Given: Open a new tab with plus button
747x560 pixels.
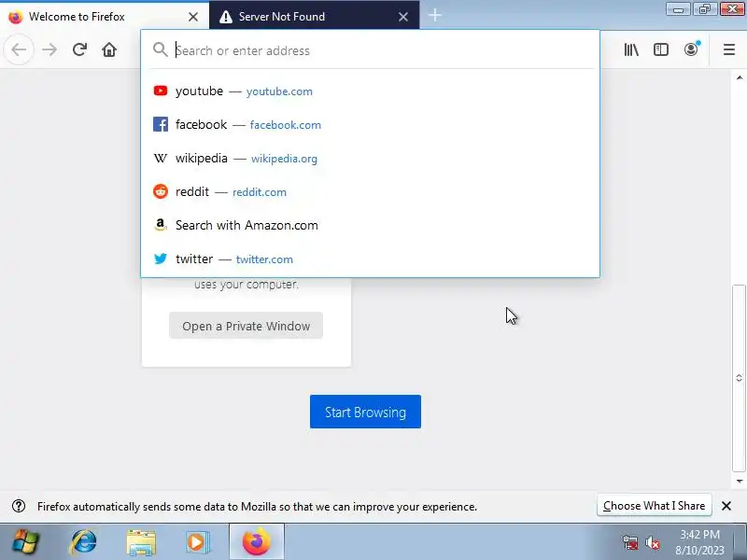Looking at the screenshot, I should pyautogui.click(x=435, y=15).
